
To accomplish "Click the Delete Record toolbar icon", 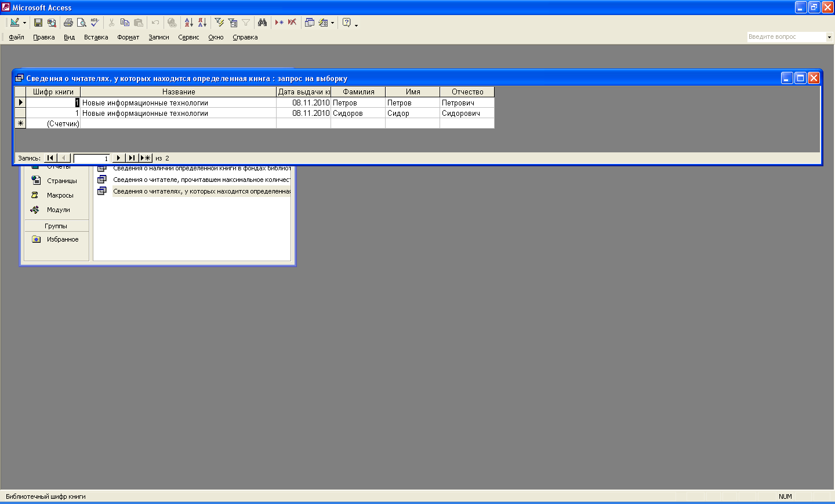I will tap(292, 23).
